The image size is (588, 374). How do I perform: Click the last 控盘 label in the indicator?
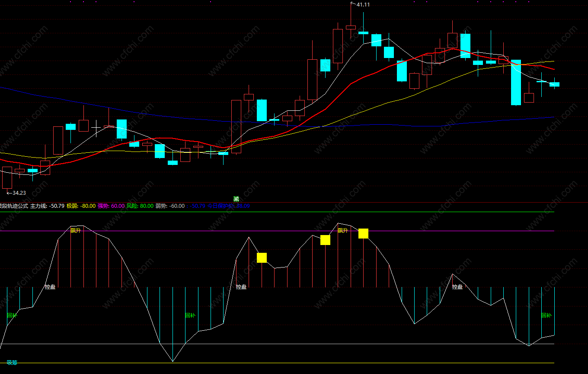457,287
